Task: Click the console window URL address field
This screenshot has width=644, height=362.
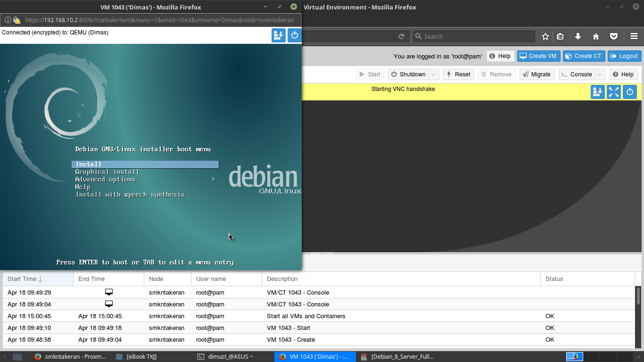Action: click(159, 20)
